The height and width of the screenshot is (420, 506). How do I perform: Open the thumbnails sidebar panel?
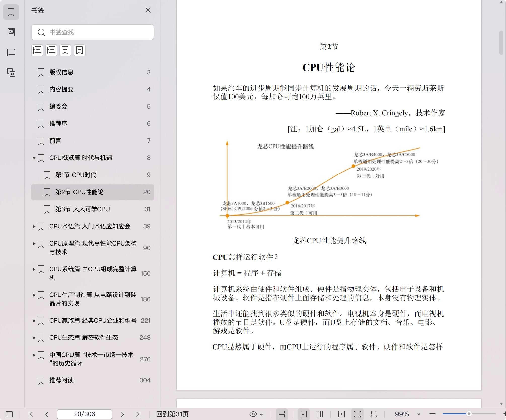point(11,32)
